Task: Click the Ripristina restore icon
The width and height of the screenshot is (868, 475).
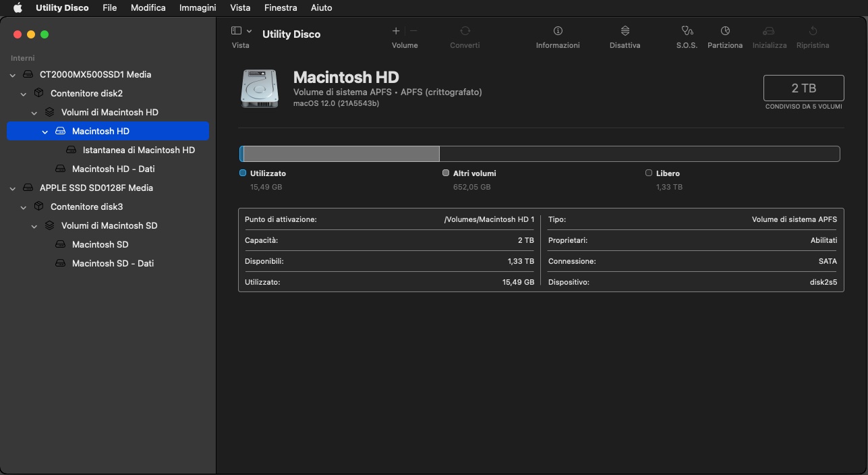Action: 813,31
